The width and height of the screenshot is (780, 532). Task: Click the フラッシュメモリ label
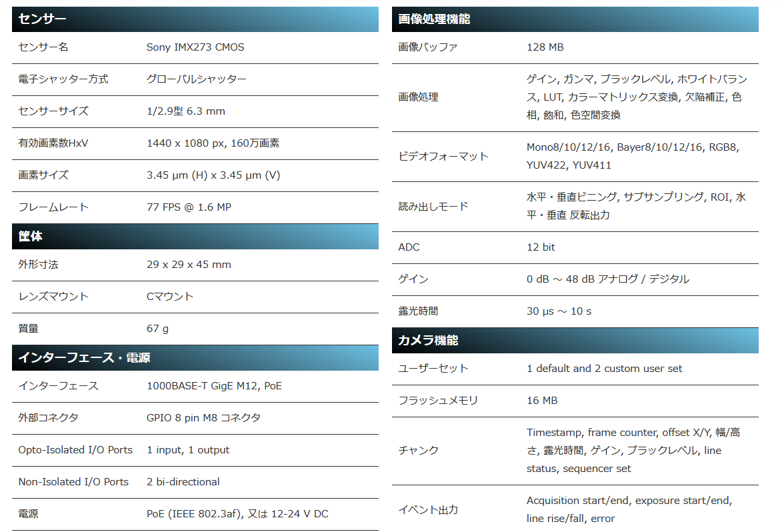point(438,401)
